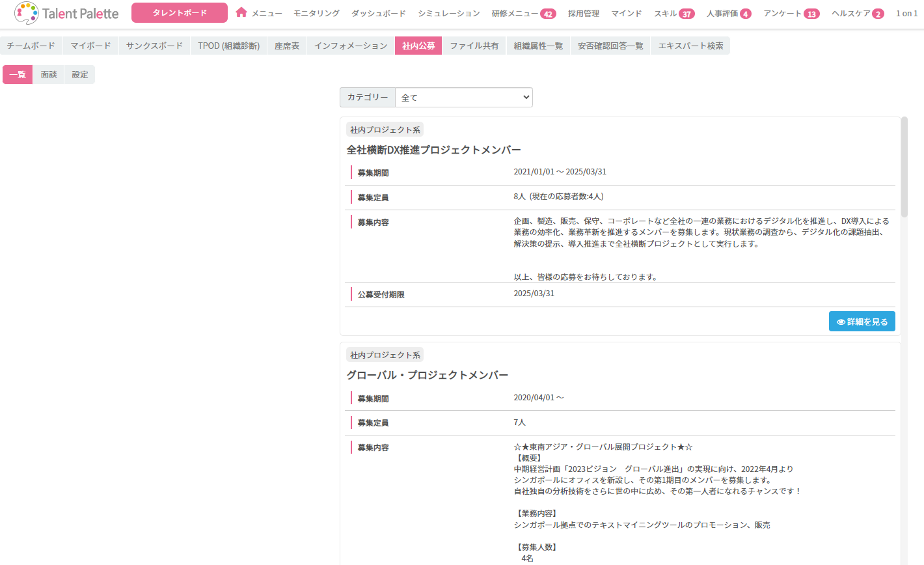Open スキル menu with badge 37
Screen dimensions: 924x565
673,14
